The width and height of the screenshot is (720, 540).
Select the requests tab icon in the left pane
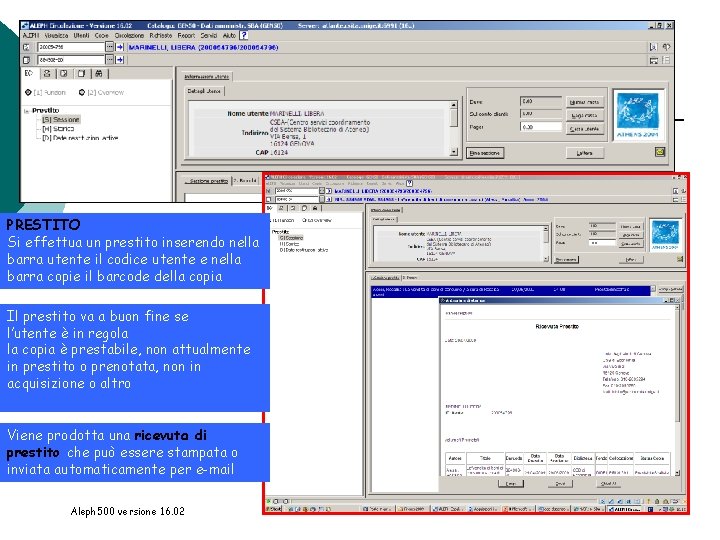click(x=81, y=73)
